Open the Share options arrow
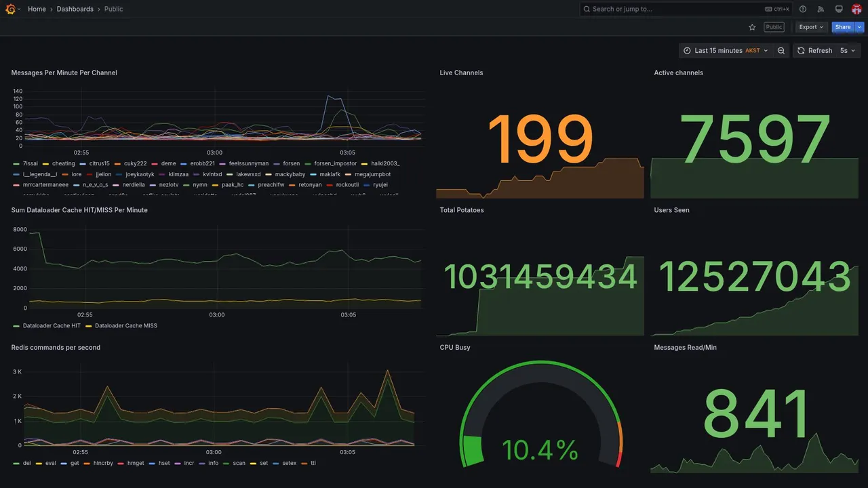Screen dimensions: 868x488 (860, 27)
